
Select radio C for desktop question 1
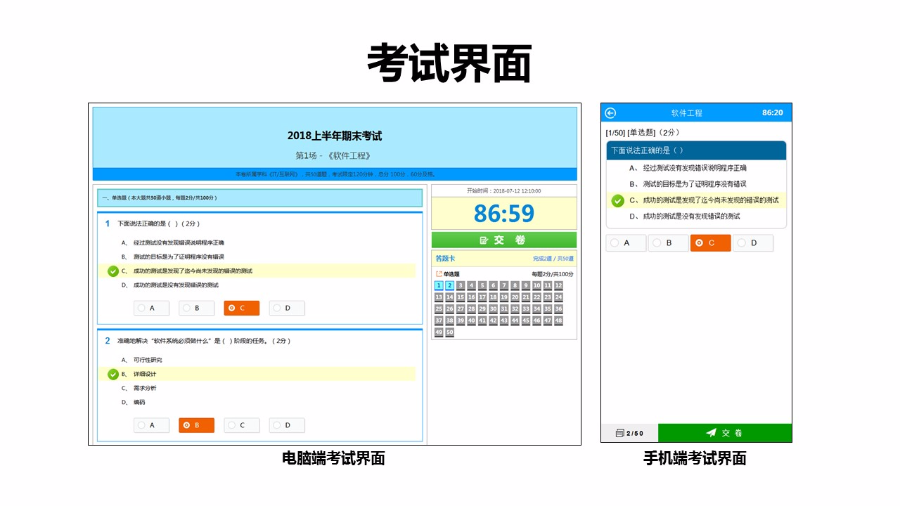[x=242, y=308]
